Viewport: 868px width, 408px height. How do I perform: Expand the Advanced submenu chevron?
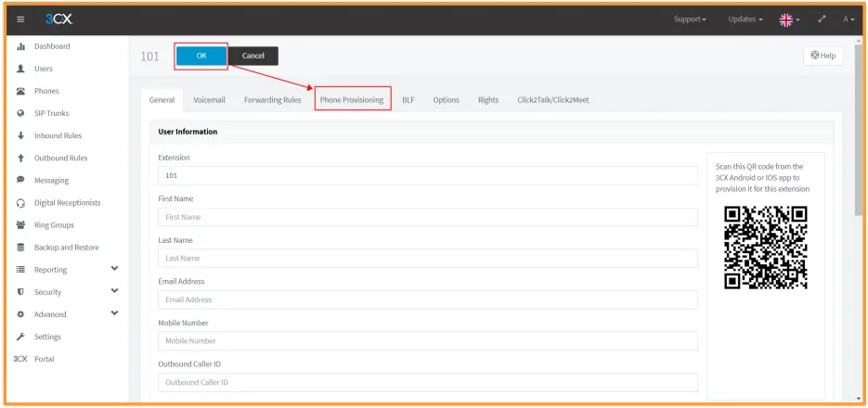click(x=114, y=312)
